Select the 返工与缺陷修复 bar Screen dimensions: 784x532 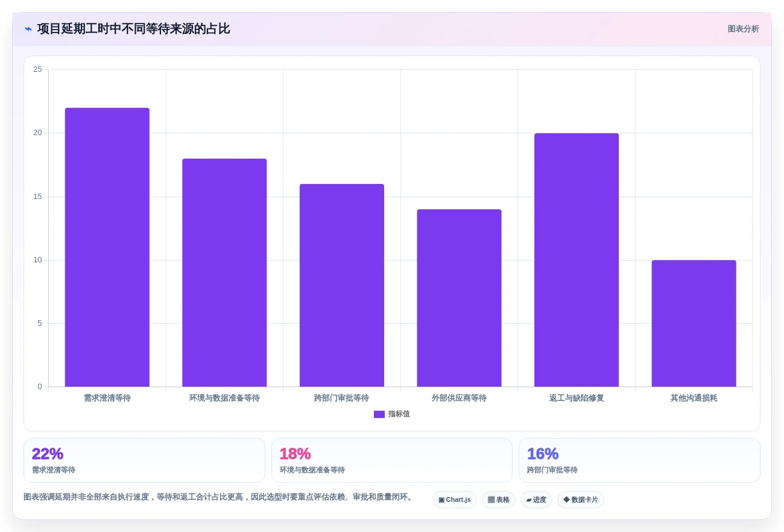pos(577,260)
